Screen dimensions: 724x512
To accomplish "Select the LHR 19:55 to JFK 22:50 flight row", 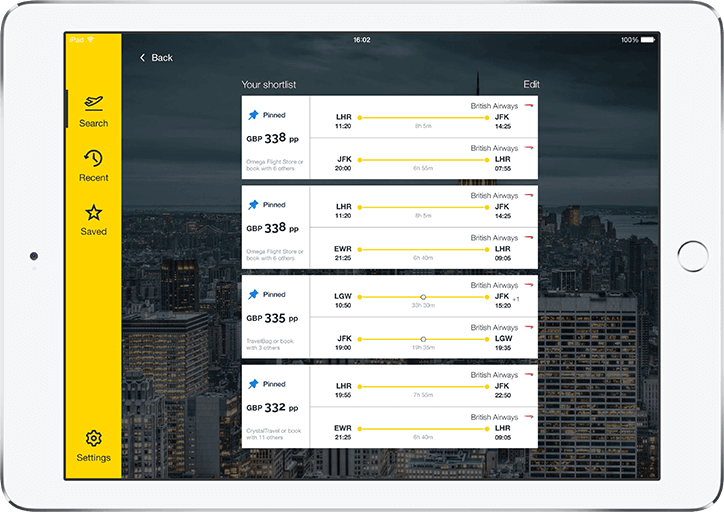I will click(423, 387).
